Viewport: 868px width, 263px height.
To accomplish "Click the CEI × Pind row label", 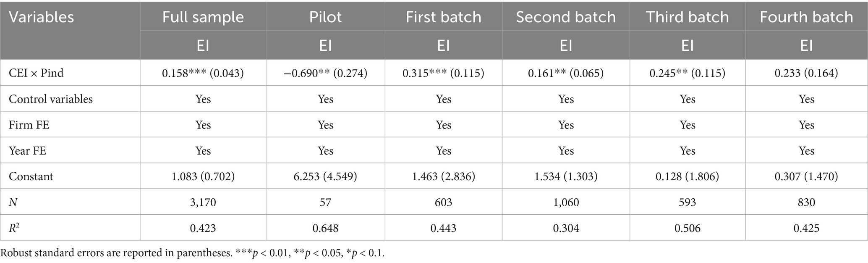I will coord(36,73).
